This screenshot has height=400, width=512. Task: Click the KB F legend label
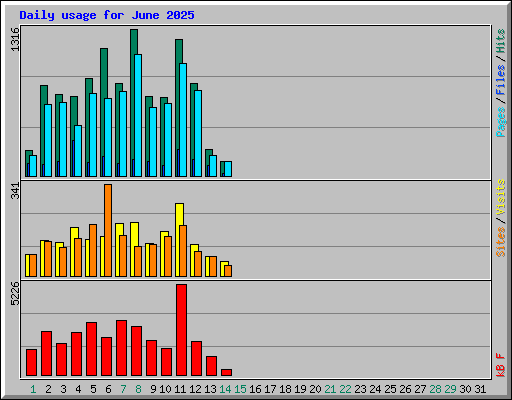[500, 365]
